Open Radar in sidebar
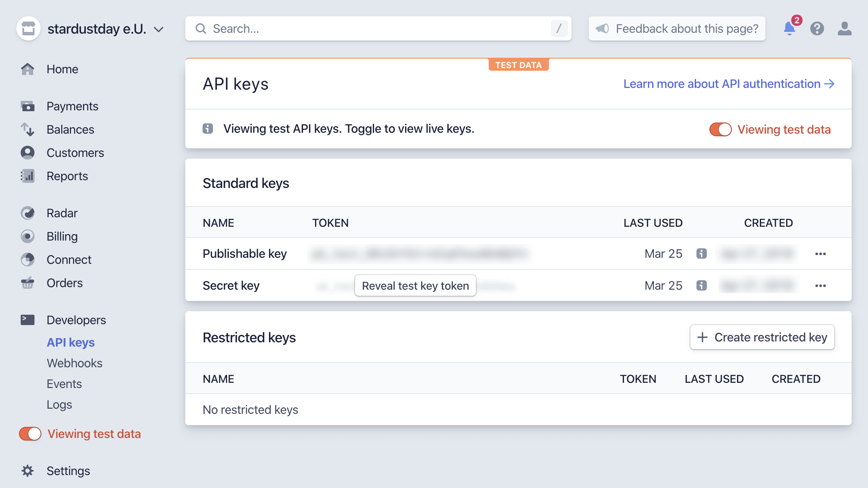 pyautogui.click(x=62, y=213)
